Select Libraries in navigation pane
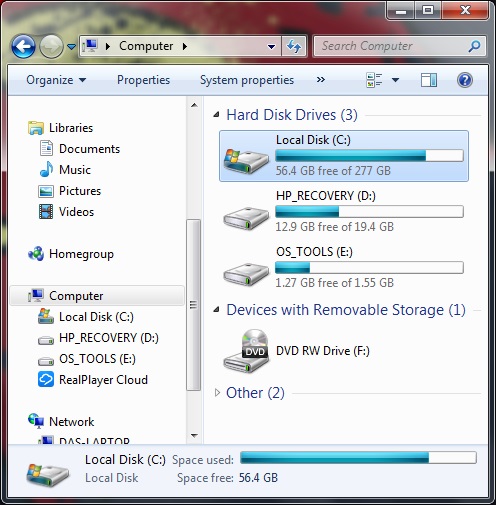The height and width of the screenshot is (505, 497). pyautogui.click(x=71, y=128)
